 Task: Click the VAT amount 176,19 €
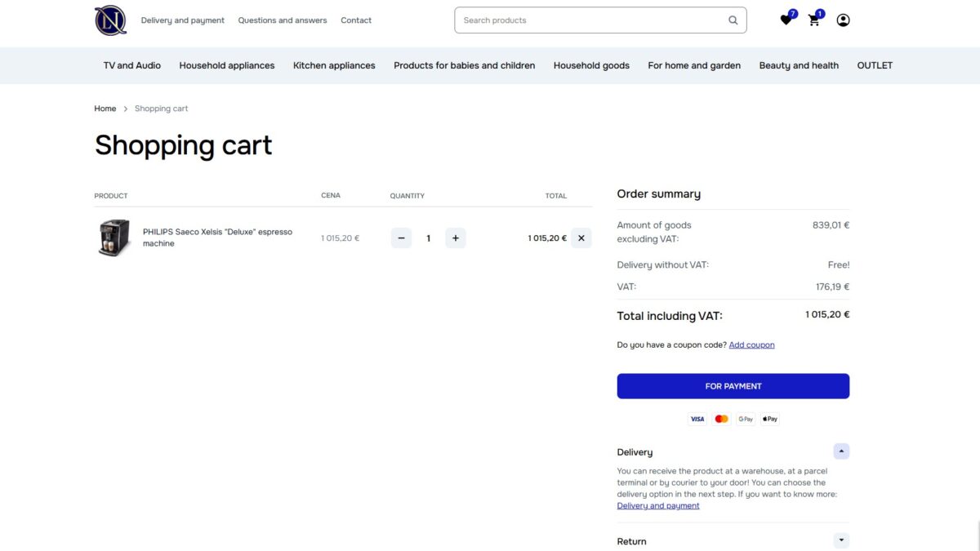[x=833, y=287]
